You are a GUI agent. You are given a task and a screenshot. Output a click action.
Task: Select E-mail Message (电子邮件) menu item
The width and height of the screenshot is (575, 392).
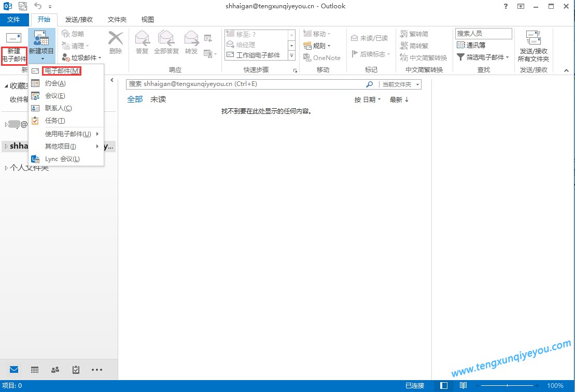(x=66, y=71)
